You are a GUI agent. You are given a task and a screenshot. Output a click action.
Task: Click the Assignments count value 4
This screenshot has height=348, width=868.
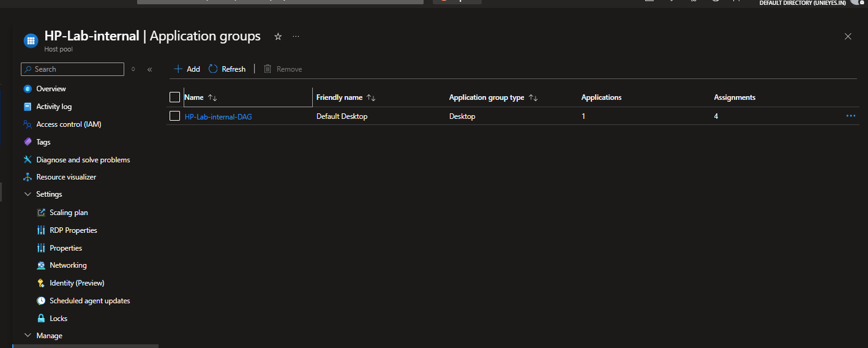[716, 116]
